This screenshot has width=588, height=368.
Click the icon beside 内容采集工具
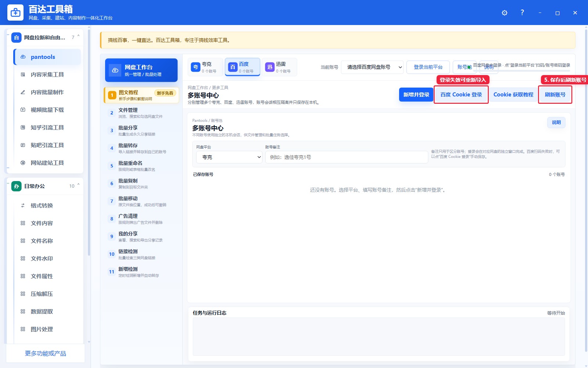[x=23, y=75]
